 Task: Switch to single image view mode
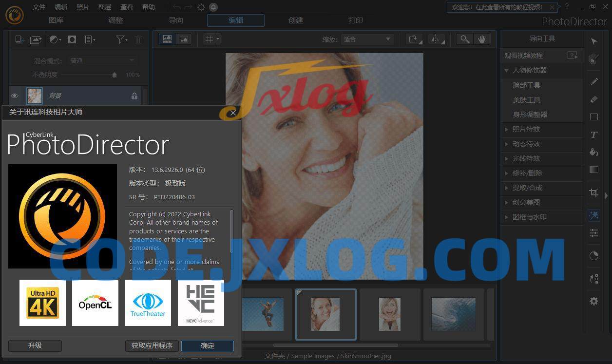[x=184, y=39]
